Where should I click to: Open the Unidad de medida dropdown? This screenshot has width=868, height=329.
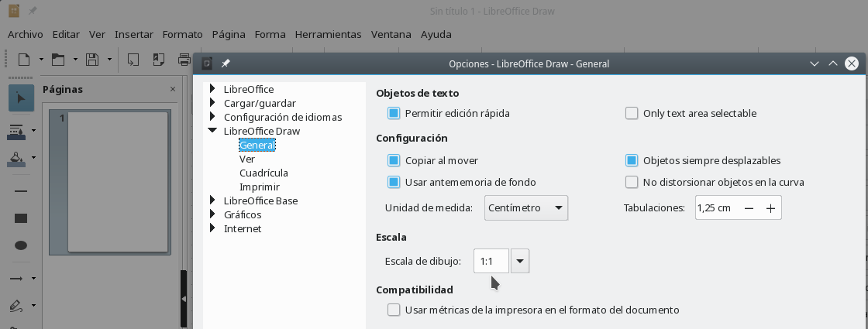(526, 208)
